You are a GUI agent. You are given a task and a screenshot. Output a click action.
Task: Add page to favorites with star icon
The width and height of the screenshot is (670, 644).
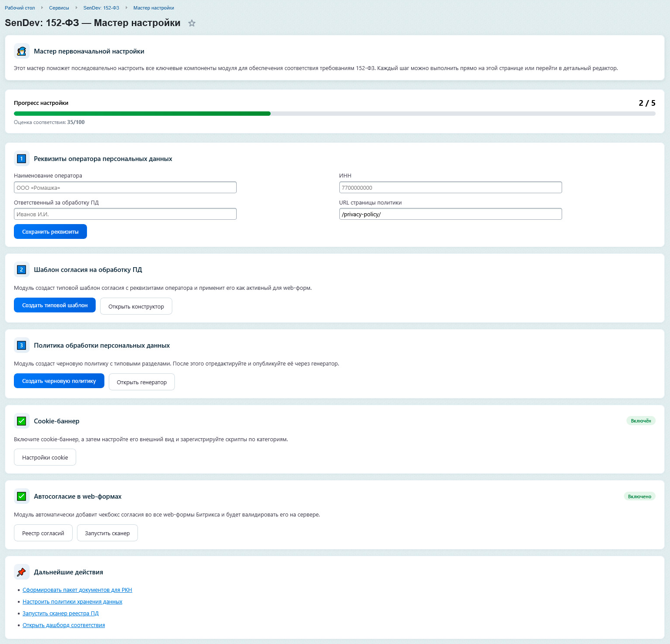coord(192,23)
